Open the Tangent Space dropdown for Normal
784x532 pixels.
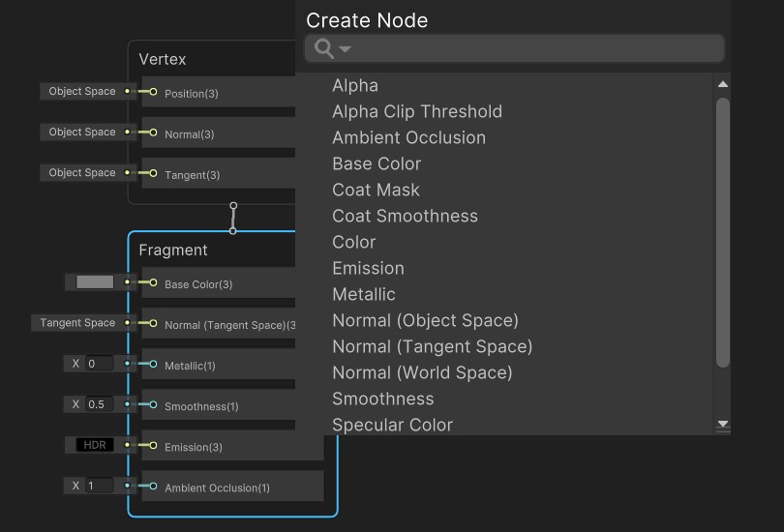(77, 323)
